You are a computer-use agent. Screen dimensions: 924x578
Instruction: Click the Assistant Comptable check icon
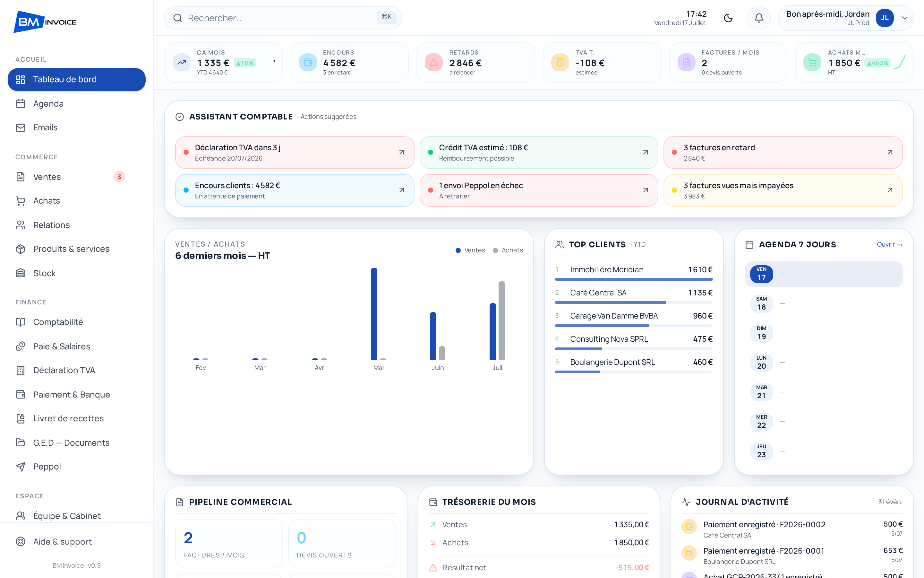pos(179,117)
